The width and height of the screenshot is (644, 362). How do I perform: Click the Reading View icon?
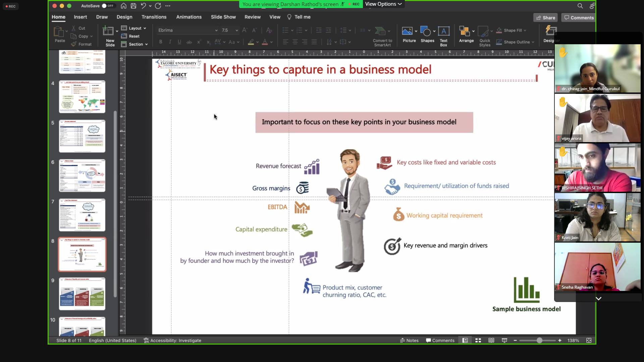point(491,340)
